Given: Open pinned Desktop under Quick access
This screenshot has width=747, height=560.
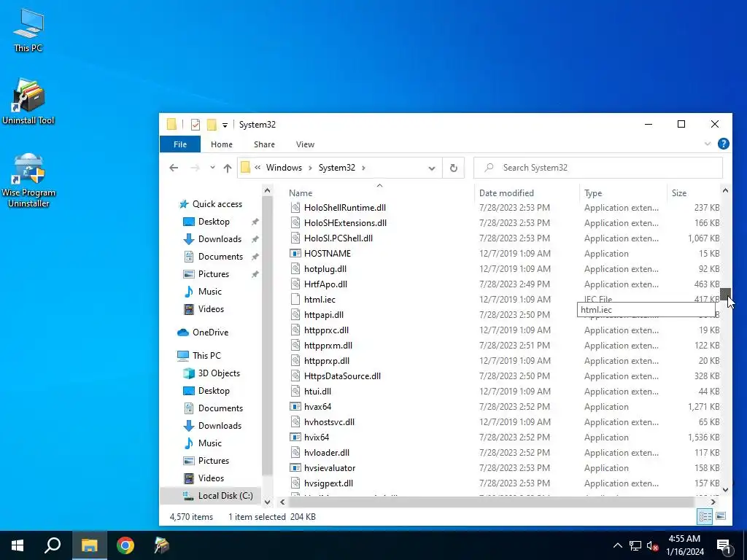Looking at the screenshot, I should [214, 222].
